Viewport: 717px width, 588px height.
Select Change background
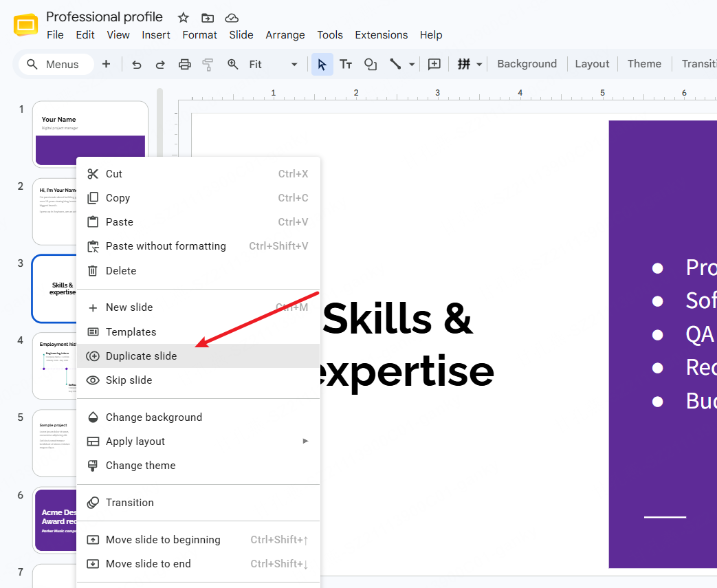coord(199,417)
